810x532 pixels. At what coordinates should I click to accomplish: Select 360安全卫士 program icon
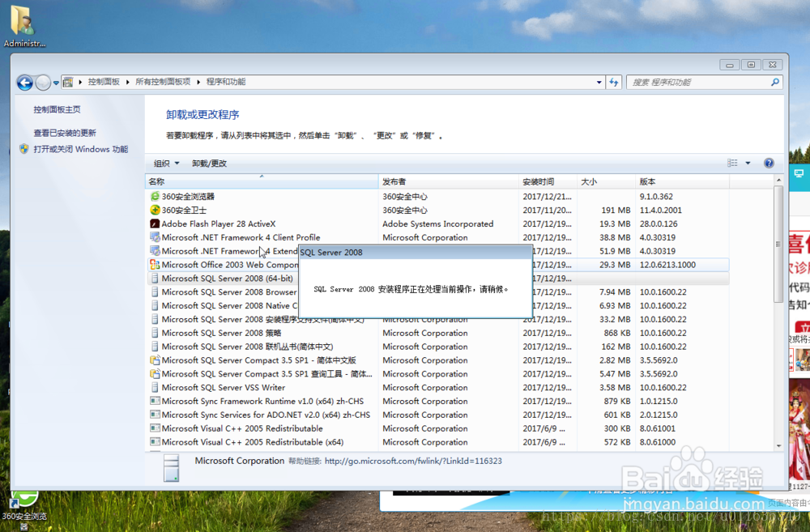[155, 210]
